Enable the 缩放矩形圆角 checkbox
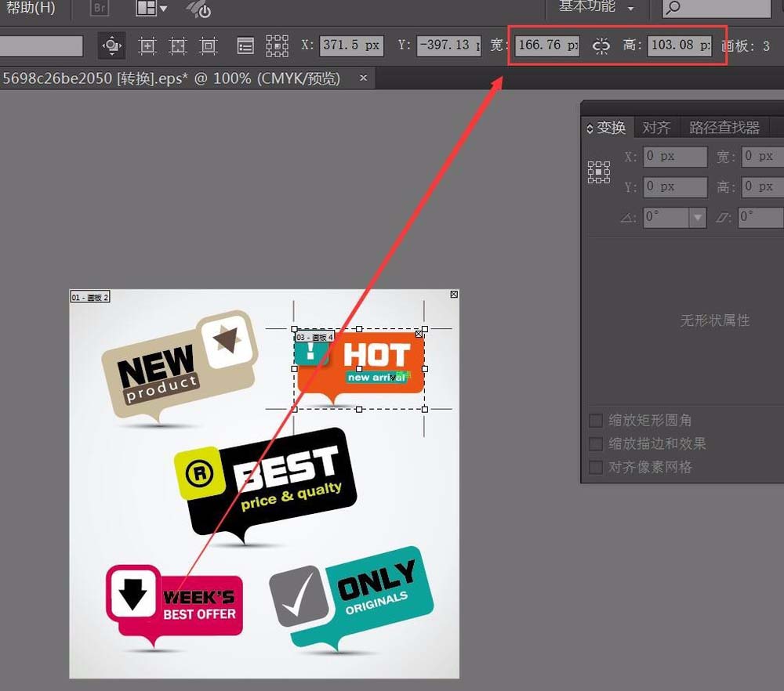Image resolution: width=784 pixels, height=691 pixels. tap(595, 420)
